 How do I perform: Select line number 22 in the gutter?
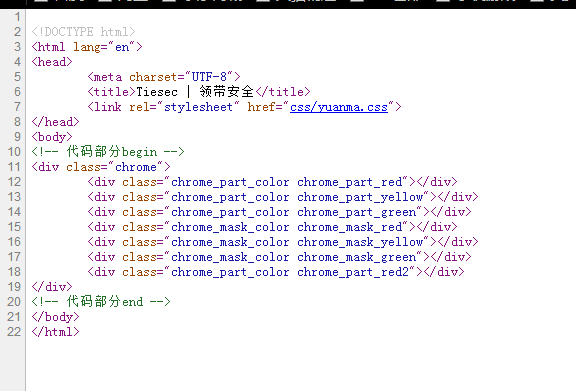[x=14, y=332]
